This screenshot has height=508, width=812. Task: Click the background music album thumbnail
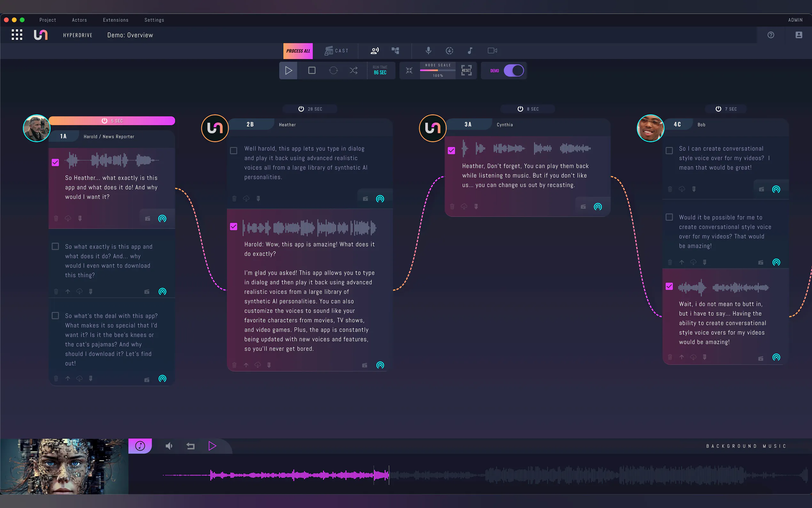point(64,466)
